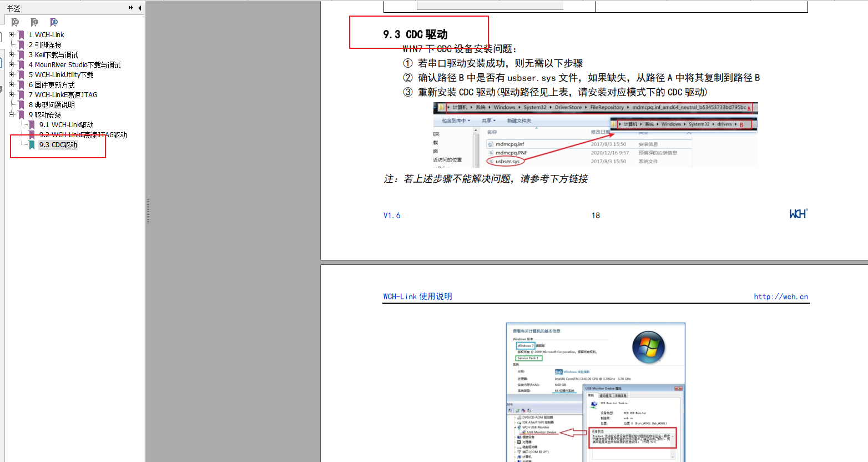Viewport: 868px width, 462px height.
Task: Expand the 4 MounRiver Studio bookmark
Action: click(x=11, y=65)
